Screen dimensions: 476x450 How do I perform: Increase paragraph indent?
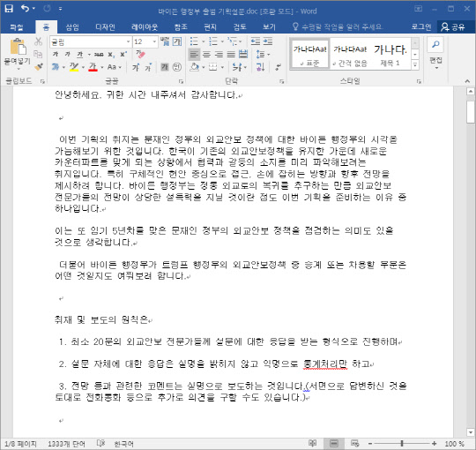coord(268,41)
